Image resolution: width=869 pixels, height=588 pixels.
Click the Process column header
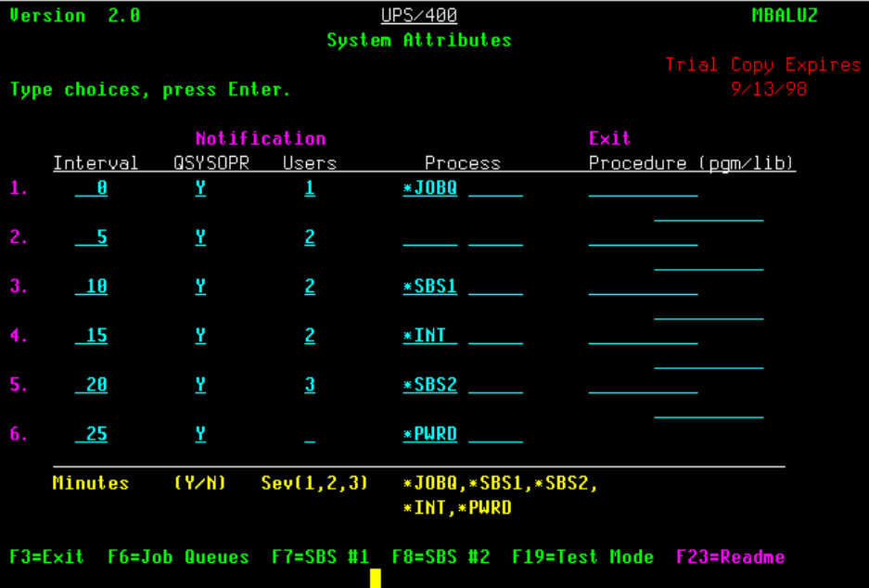point(463,163)
